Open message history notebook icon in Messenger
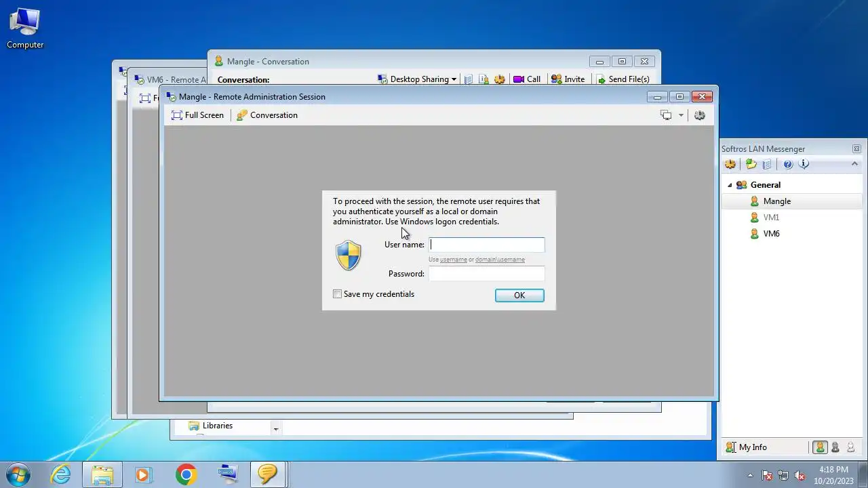This screenshot has width=868, height=488. point(767,164)
